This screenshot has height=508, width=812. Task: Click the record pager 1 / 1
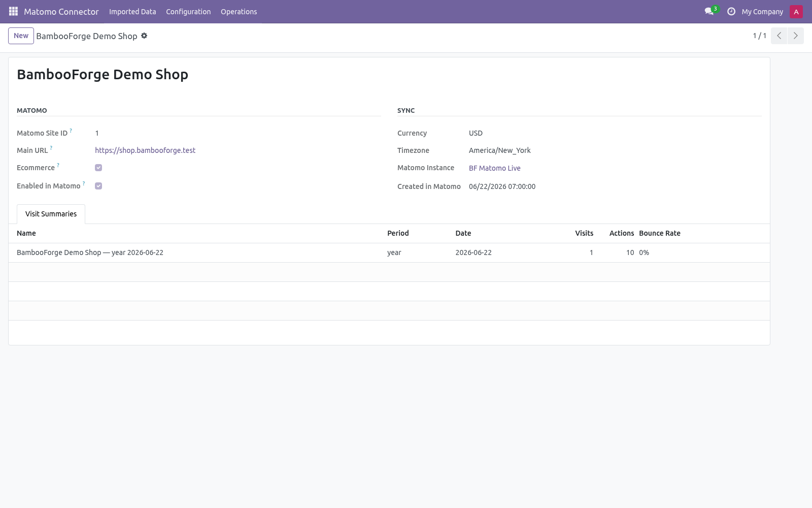pos(759,36)
